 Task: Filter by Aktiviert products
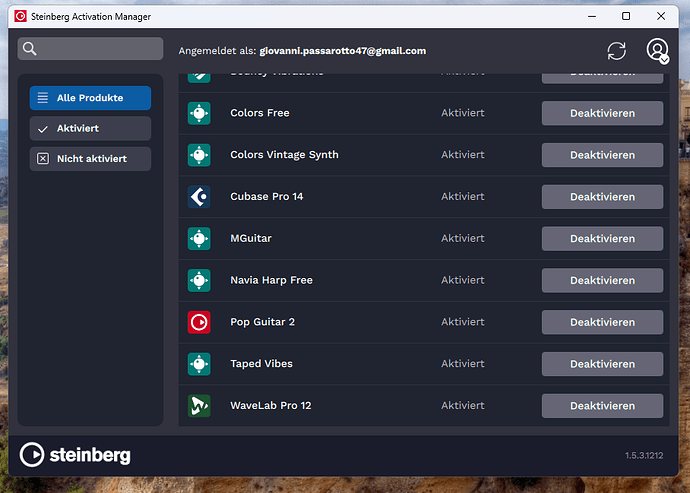90,129
